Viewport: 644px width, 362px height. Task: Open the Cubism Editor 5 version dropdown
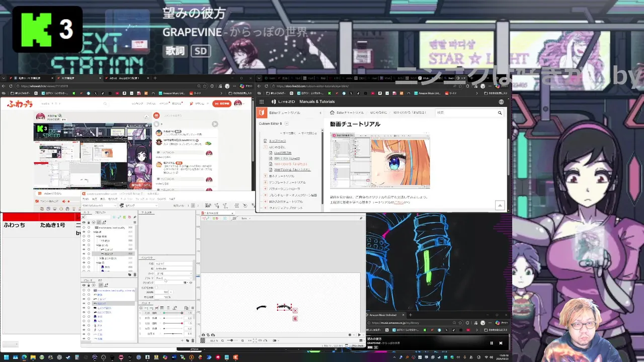click(x=286, y=124)
